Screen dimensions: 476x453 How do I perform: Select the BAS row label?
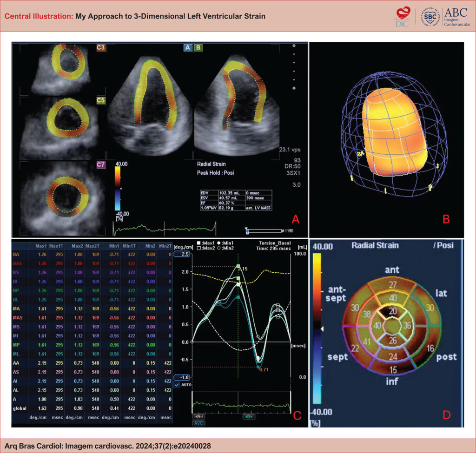click(x=17, y=263)
